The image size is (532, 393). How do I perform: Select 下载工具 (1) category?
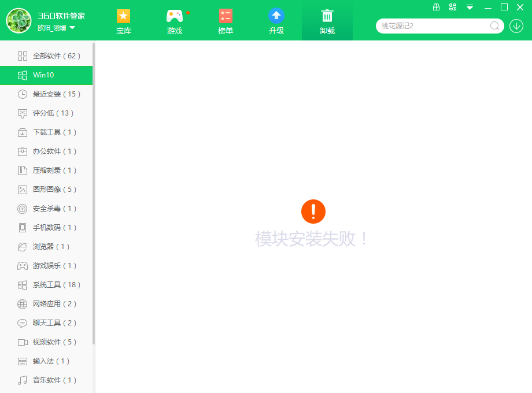[46, 132]
